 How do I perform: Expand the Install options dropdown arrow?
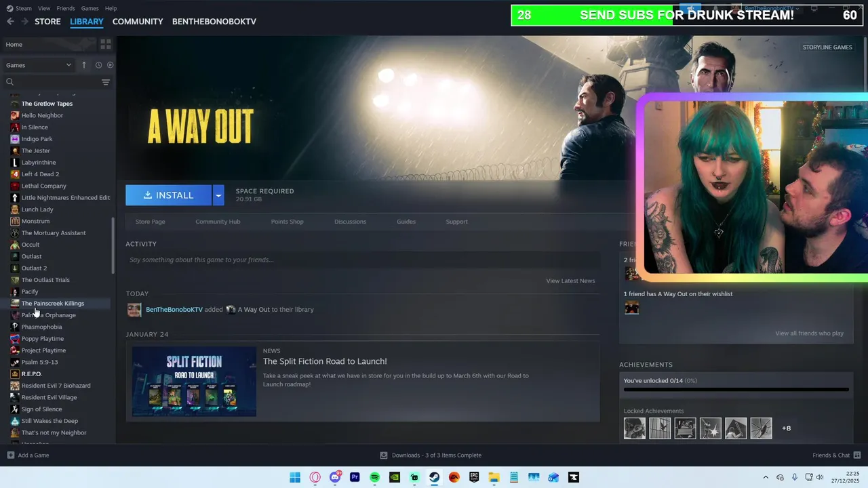pos(218,195)
